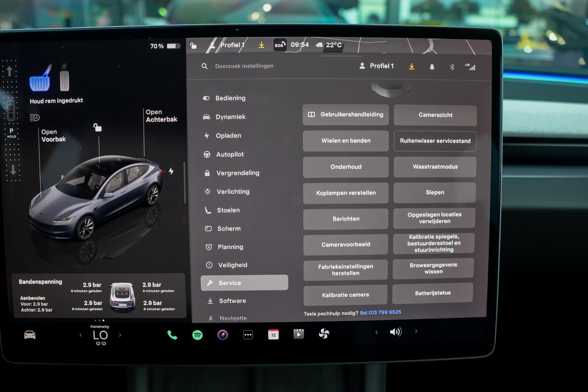Raise volume with right arrow

[x=416, y=331]
